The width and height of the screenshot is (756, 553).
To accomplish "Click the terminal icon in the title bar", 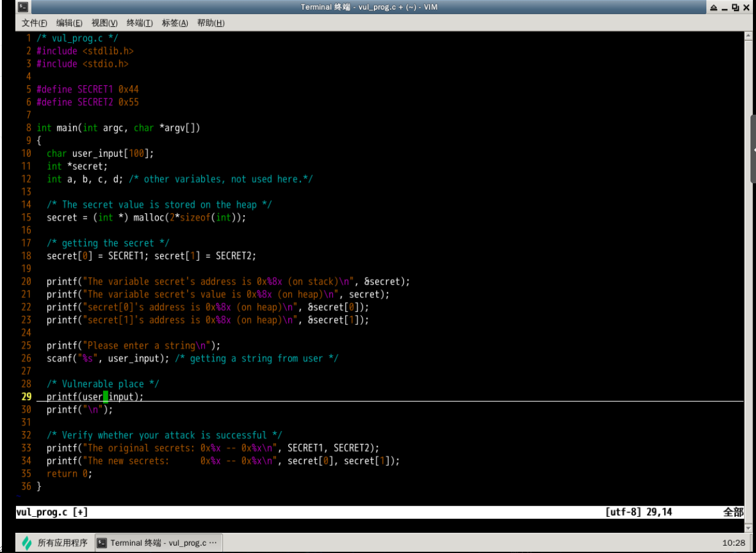I will point(23,7).
